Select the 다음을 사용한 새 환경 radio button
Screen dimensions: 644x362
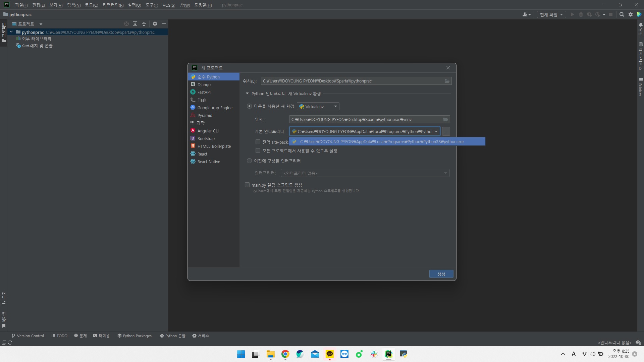click(x=249, y=106)
